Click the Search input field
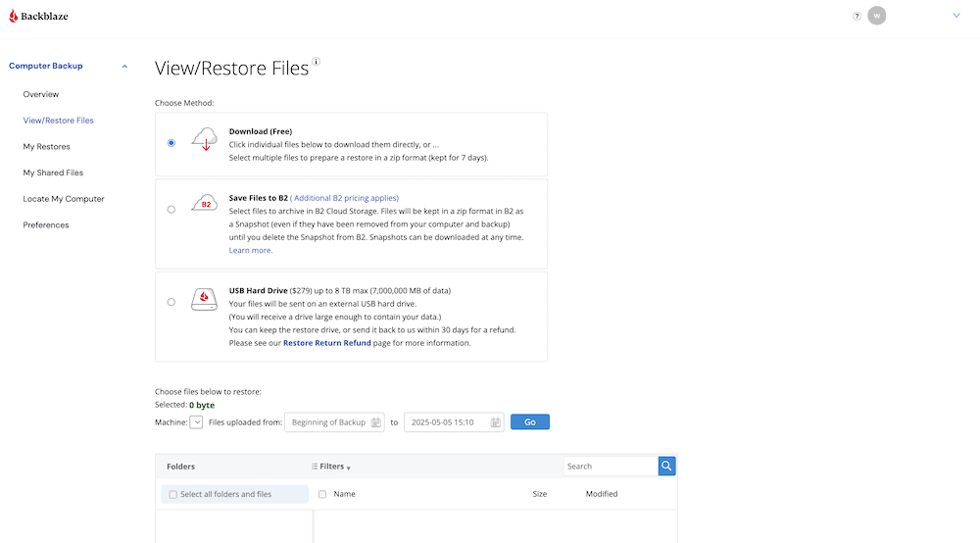The height and width of the screenshot is (543, 980). pos(611,467)
